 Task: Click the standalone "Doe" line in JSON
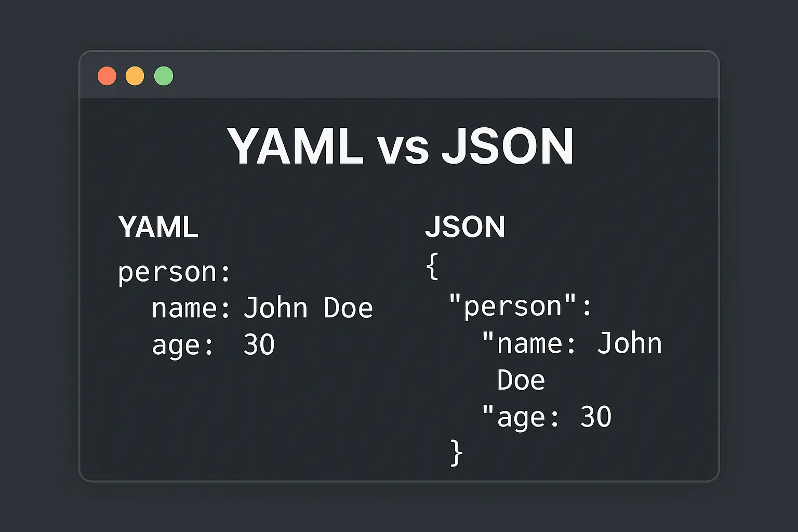521,380
